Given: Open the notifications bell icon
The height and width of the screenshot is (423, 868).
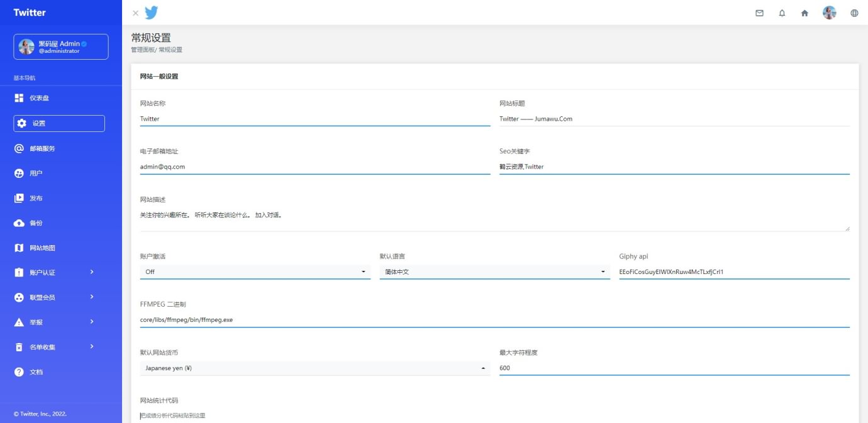Looking at the screenshot, I should coord(782,13).
